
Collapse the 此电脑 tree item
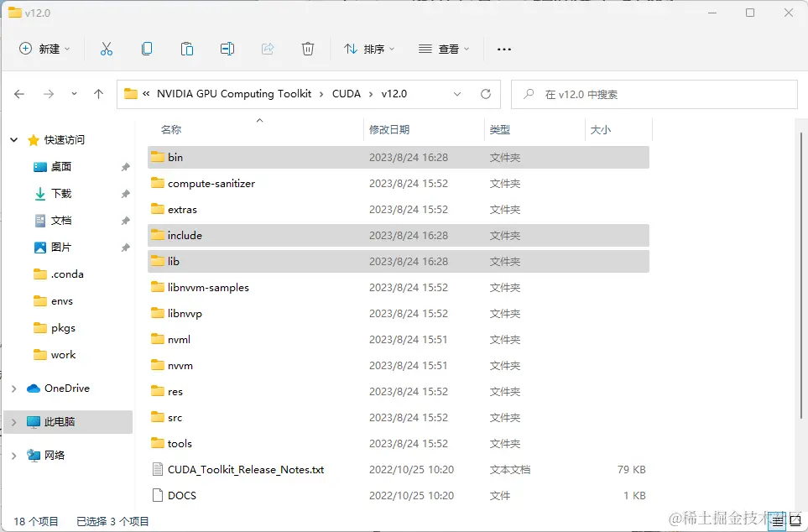12,422
